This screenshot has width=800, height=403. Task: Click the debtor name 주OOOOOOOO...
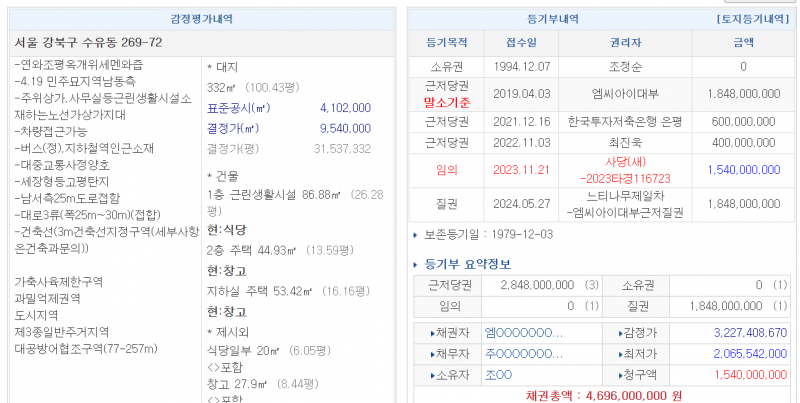click(x=523, y=353)
